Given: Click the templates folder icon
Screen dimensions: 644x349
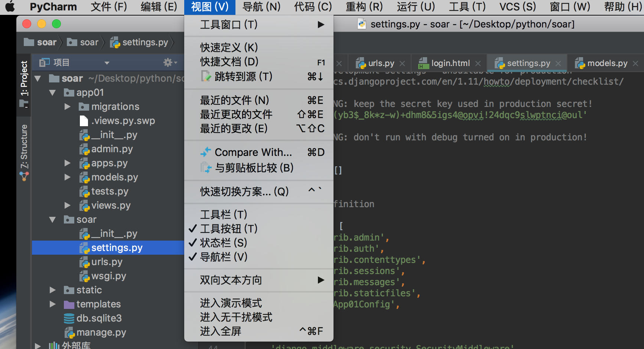Looking at the screenshot, I should click(x=69, y=304).
